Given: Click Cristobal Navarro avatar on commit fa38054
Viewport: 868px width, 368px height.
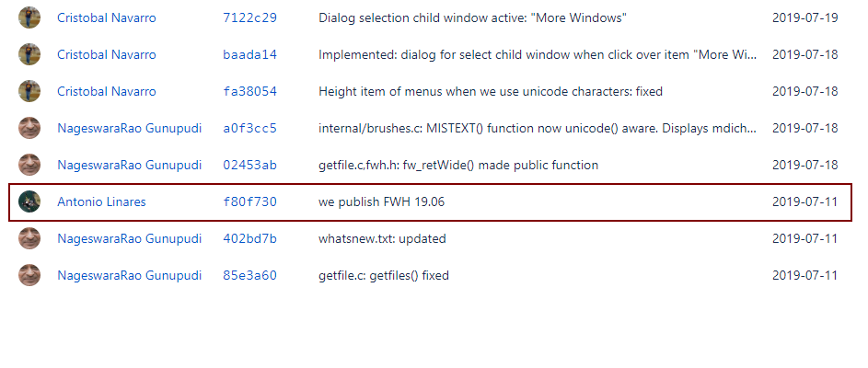Looking at the screenshot, I should [29, 91].
